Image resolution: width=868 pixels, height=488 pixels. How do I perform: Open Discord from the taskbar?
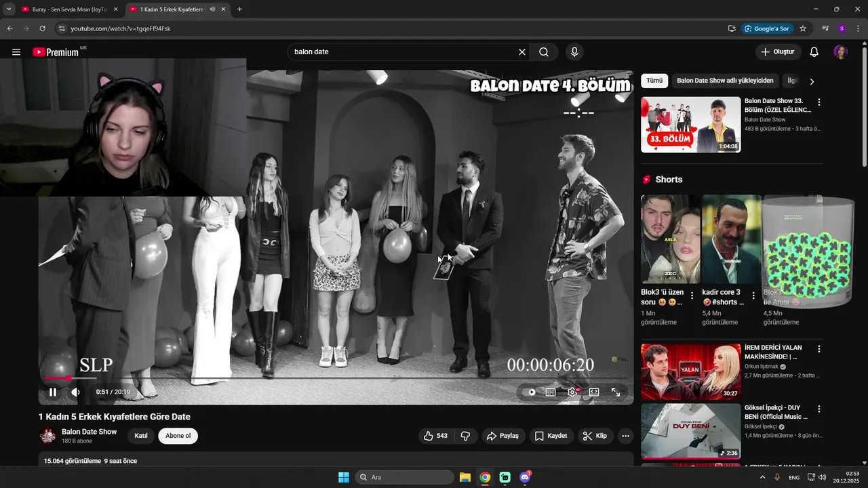point(525,477)
